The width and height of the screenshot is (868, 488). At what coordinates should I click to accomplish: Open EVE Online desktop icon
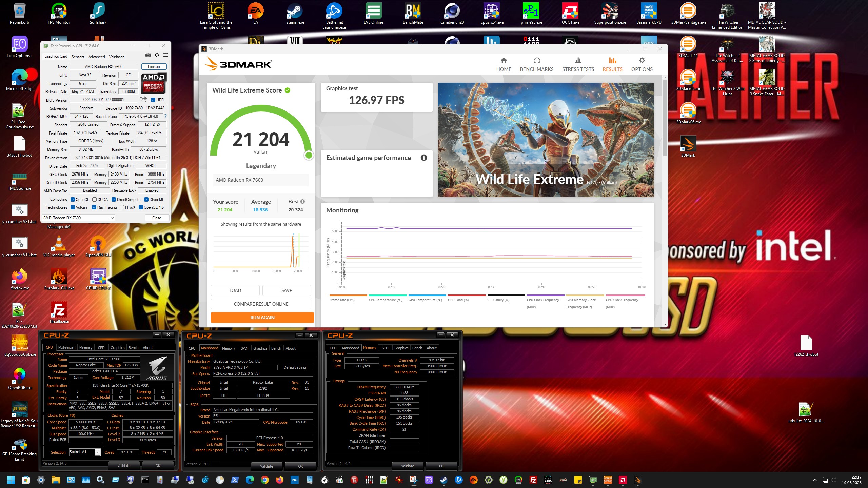(x=373, y=14)
